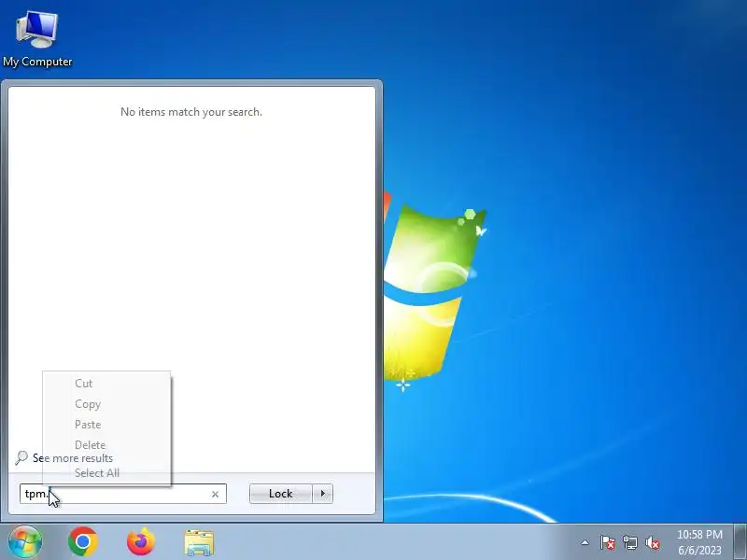Clear the search box with X
Screen dimensions: 747x560
pyautogui.click(x=215, y=495)
